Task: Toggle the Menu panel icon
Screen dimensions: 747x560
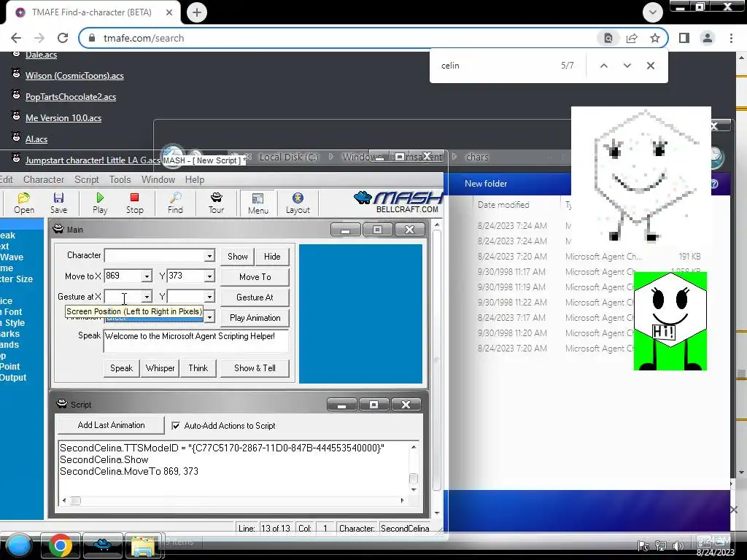Action: point(258,203)
